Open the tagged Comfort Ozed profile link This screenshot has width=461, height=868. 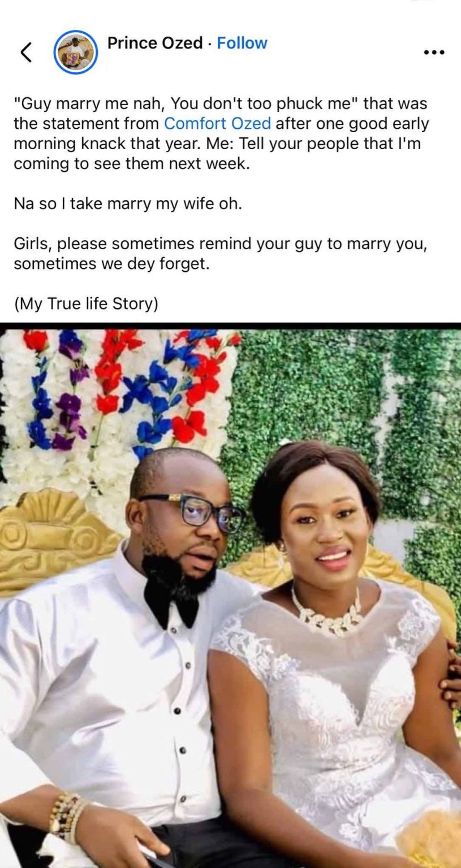point(217,124)
